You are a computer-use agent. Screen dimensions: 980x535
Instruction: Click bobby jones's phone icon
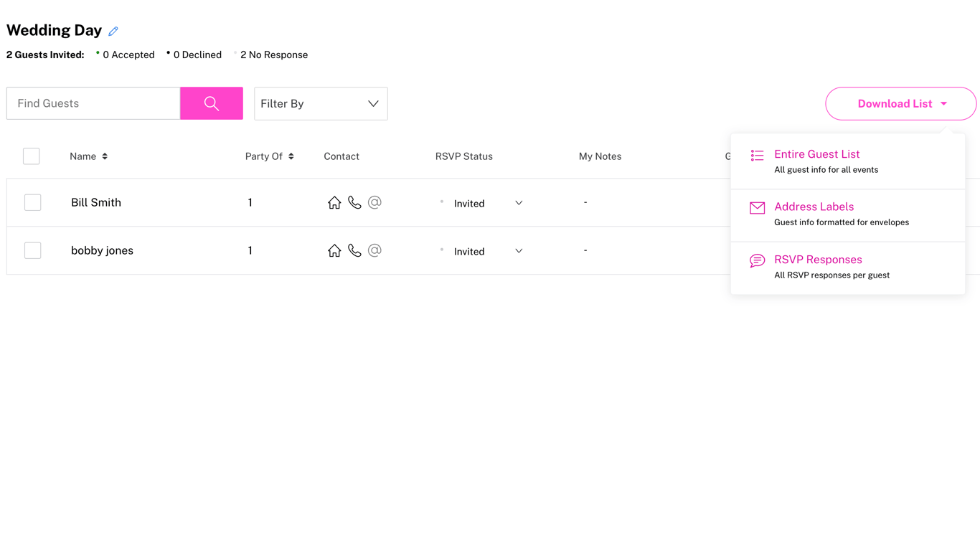click(x=354, y=251)
